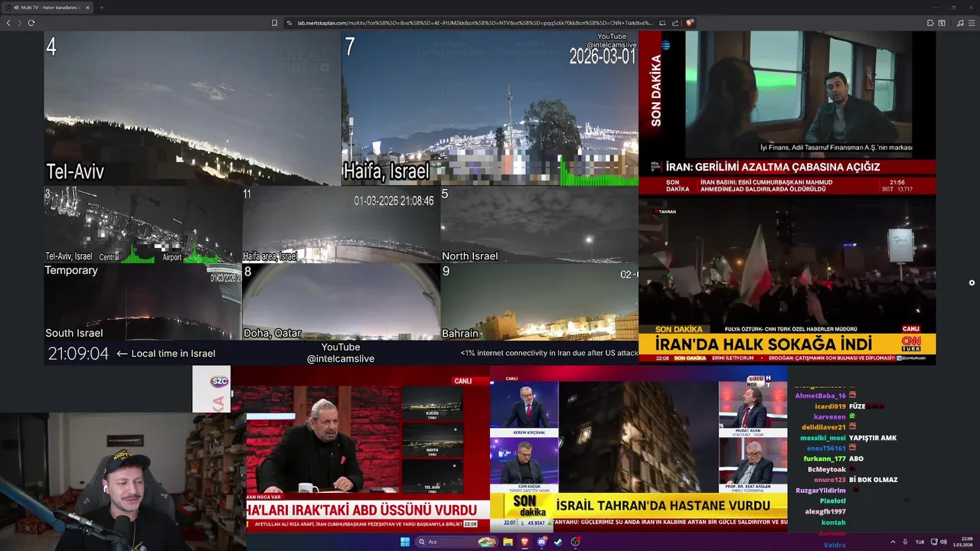Viewport: 980px width, 551px height.
Task: Click chat username furkann_177
Action: pos(825,458)
